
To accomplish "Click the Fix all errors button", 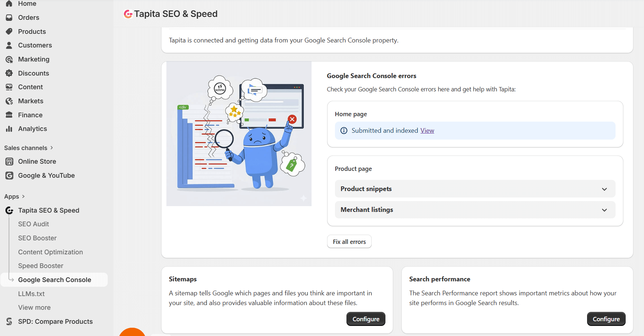I will (349, 241).
